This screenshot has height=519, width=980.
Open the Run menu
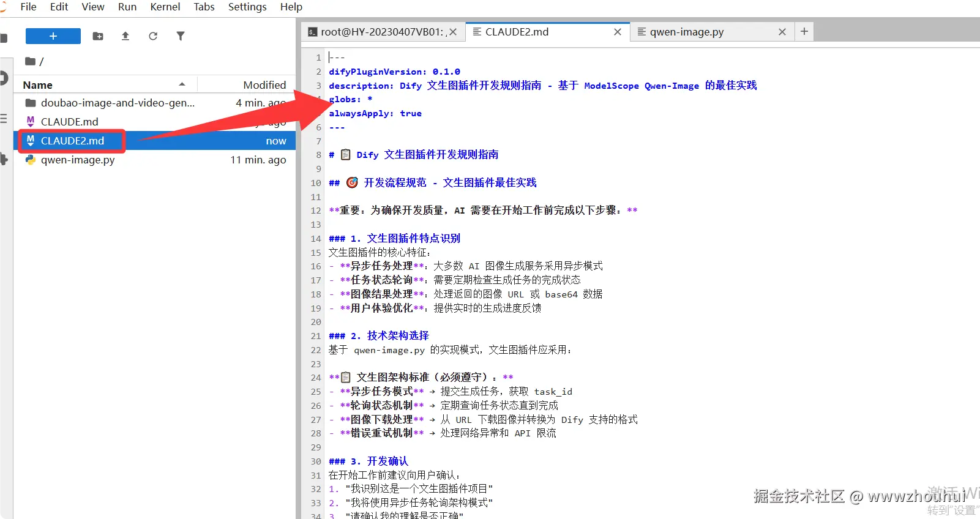click(x=127, y=7)
